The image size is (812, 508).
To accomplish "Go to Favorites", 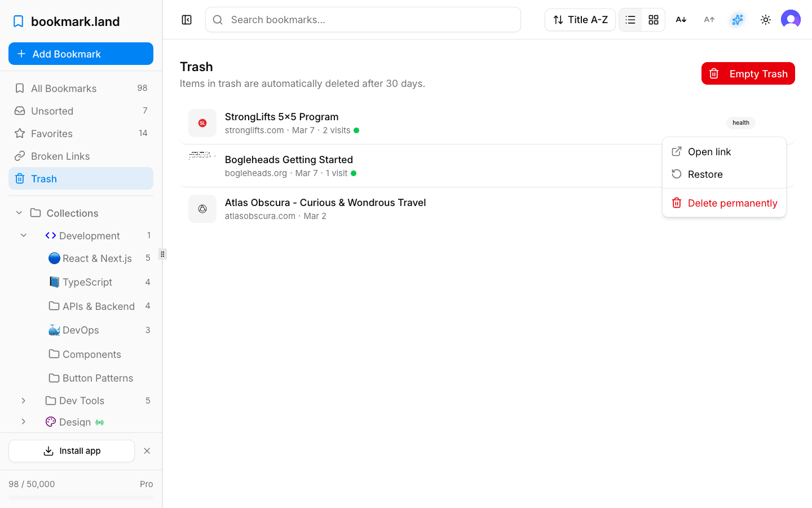I will click(x=81, y=133).
